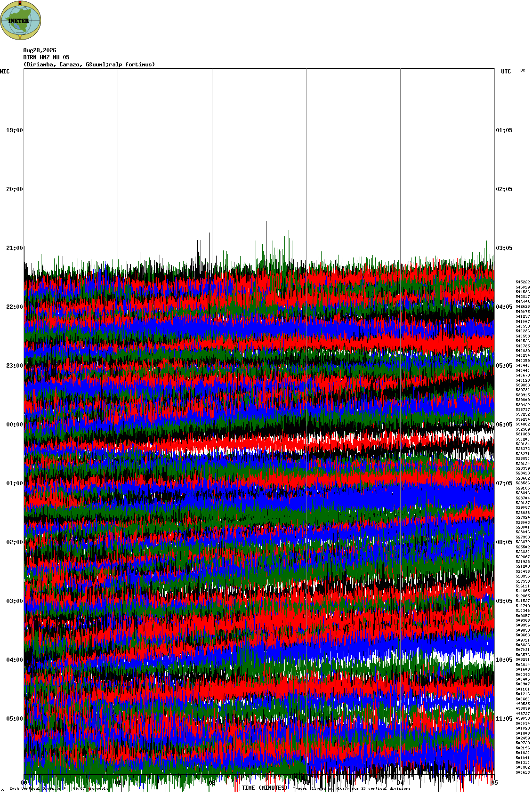Viewport: 532px width, 795px height.
Task: Click the 02:05 UTC time label
Action: point(504,189)
